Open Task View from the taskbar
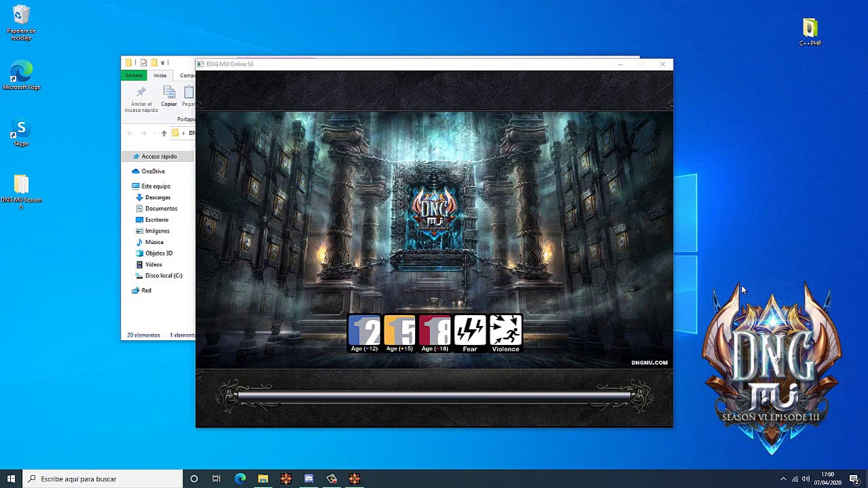Image resolution: width=868 pixels, height=488 pixels. point(216,479)
